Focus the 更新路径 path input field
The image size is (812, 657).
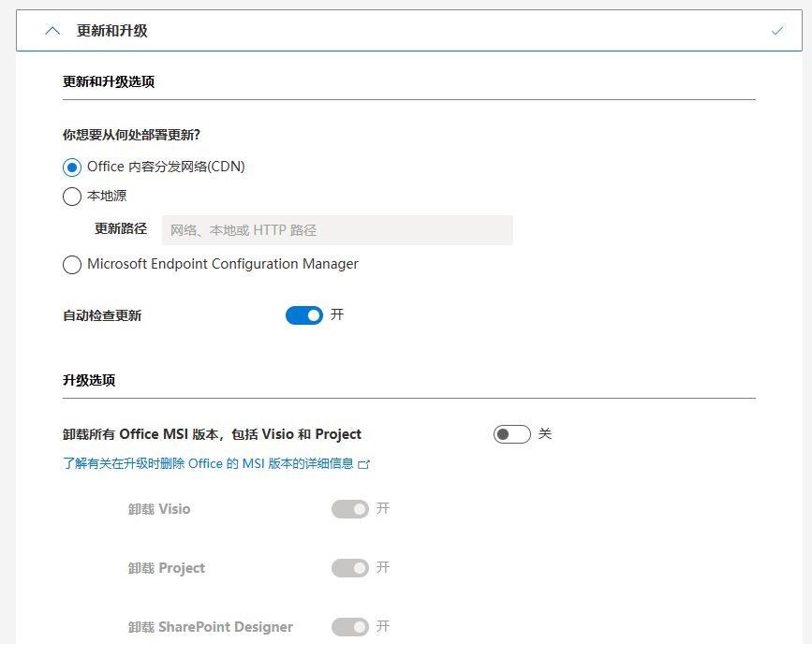(x=337, y=230)
